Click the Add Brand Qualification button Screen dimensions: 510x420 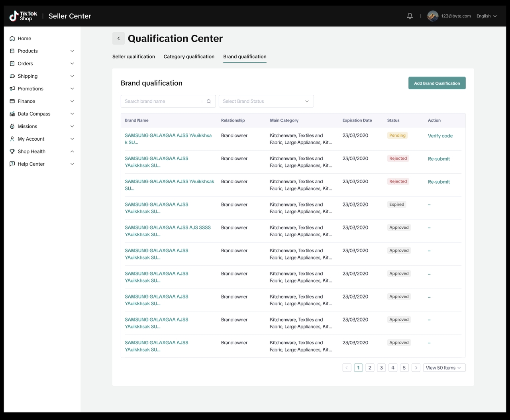(x=437, y=83)
